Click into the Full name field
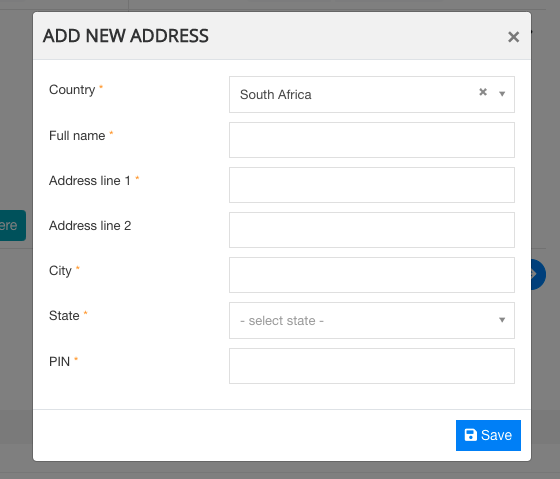Screen dimensions: 560x479 [x=371, y=140]
